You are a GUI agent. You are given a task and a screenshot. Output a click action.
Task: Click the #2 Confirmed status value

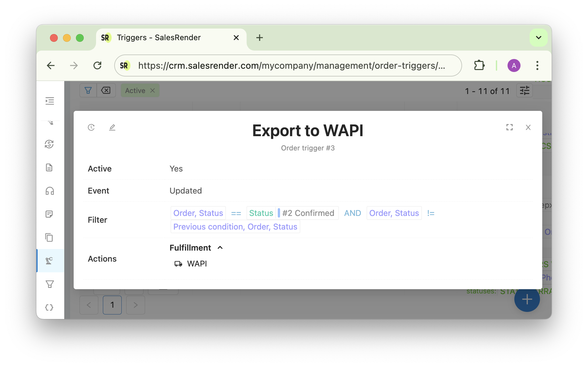(308, 213)
